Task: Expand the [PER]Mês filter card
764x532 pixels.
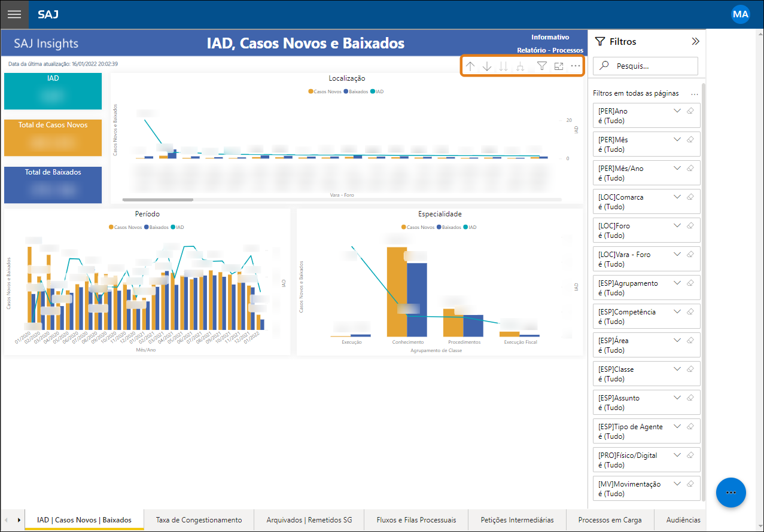Action: [677, 139]
